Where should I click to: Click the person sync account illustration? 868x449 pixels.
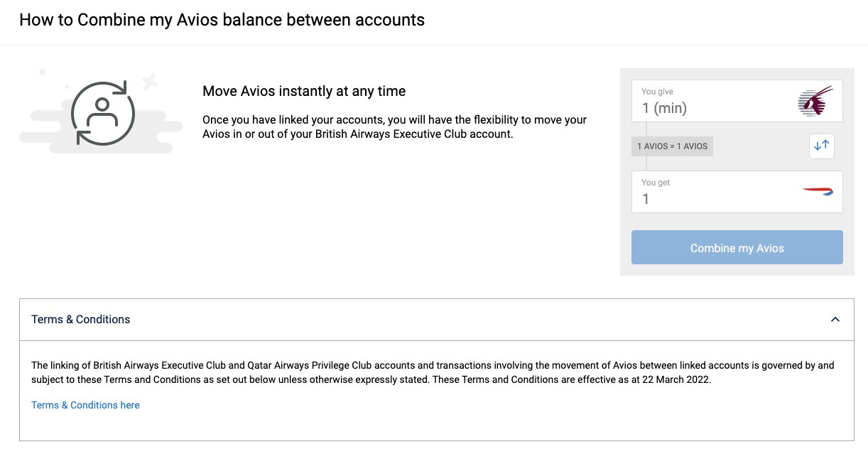[x=103, y=112]
